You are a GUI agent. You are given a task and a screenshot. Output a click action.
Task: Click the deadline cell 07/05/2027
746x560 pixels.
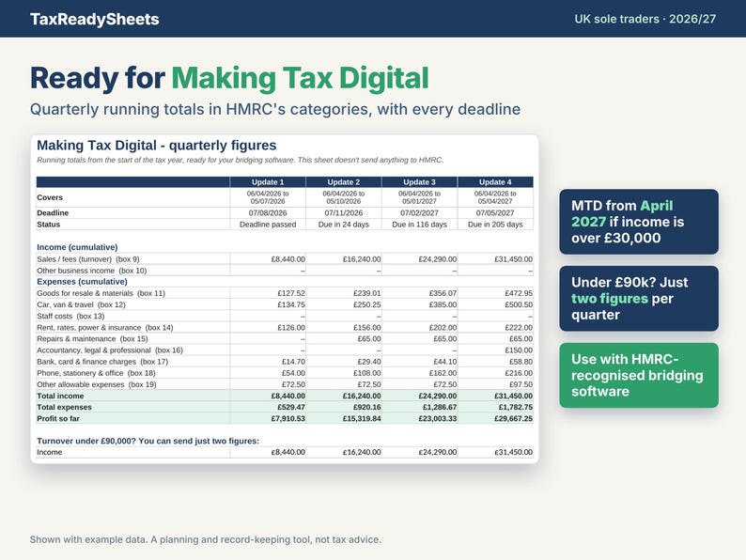tap(495, 212)
